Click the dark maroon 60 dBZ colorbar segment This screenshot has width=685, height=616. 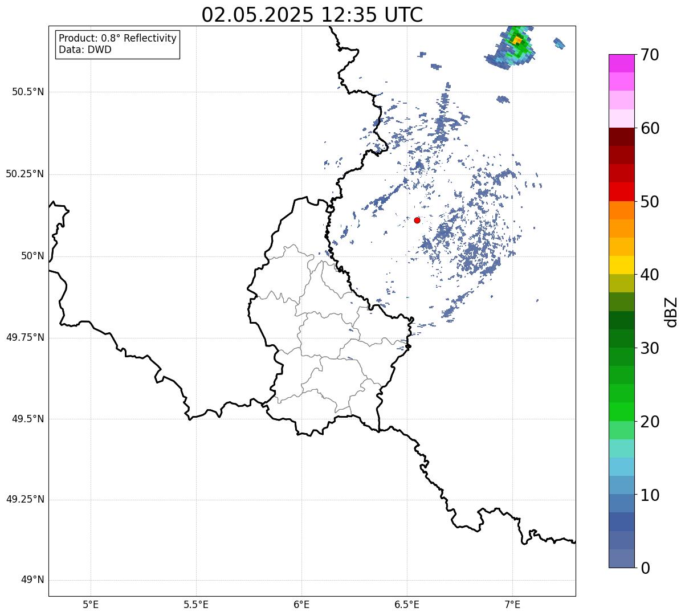pos(622,137)
